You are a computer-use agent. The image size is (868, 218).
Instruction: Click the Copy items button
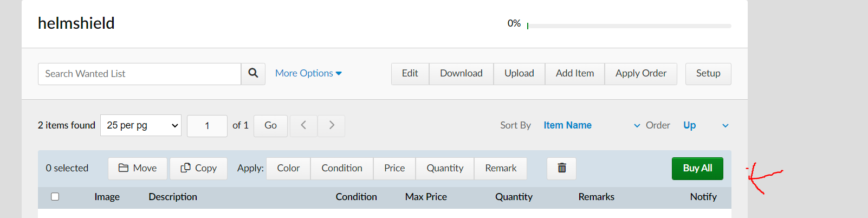[199, 168]
